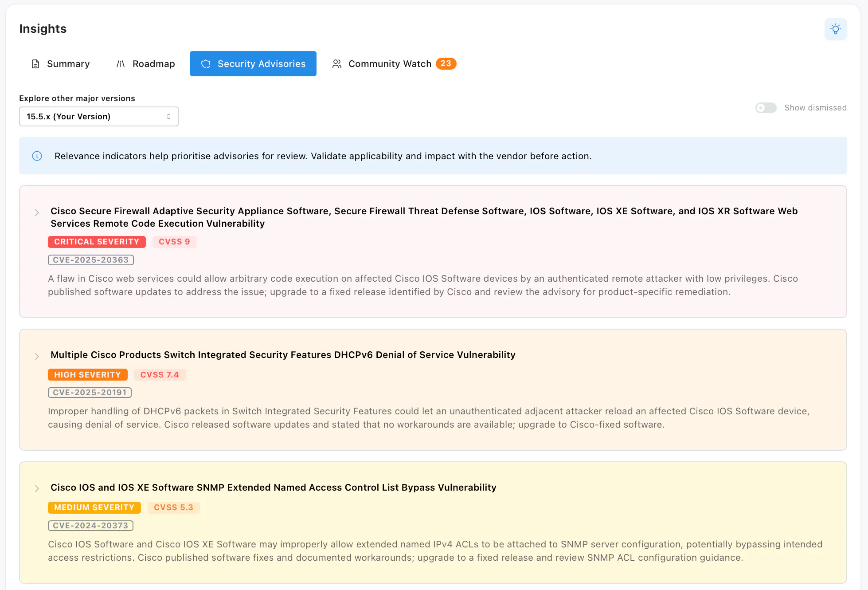
Task: Click the description starting "A flaw in Cisco web services"
Action: [423, 285]
